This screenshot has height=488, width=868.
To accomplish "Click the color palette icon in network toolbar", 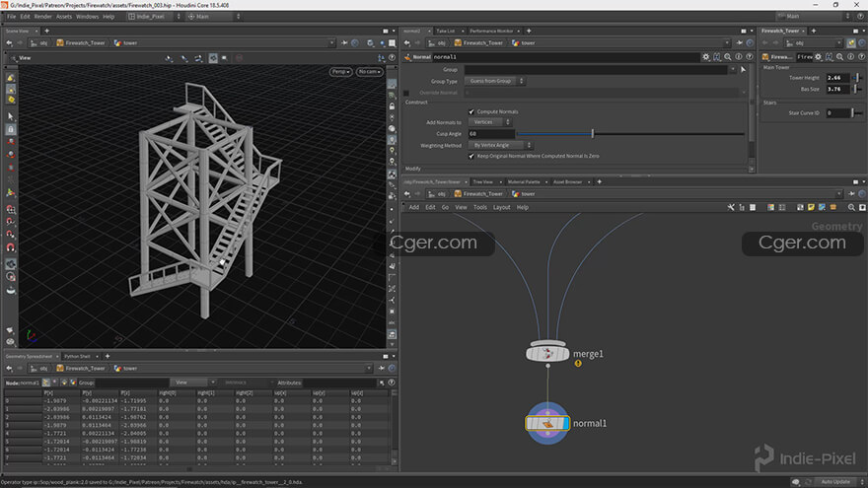I will coord(770,207).
